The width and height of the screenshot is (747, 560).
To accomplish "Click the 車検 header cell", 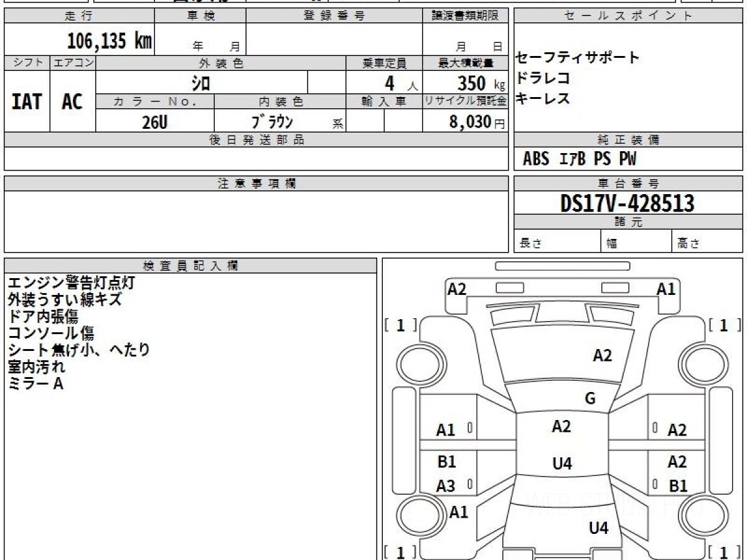I will [x=200, y=16].
